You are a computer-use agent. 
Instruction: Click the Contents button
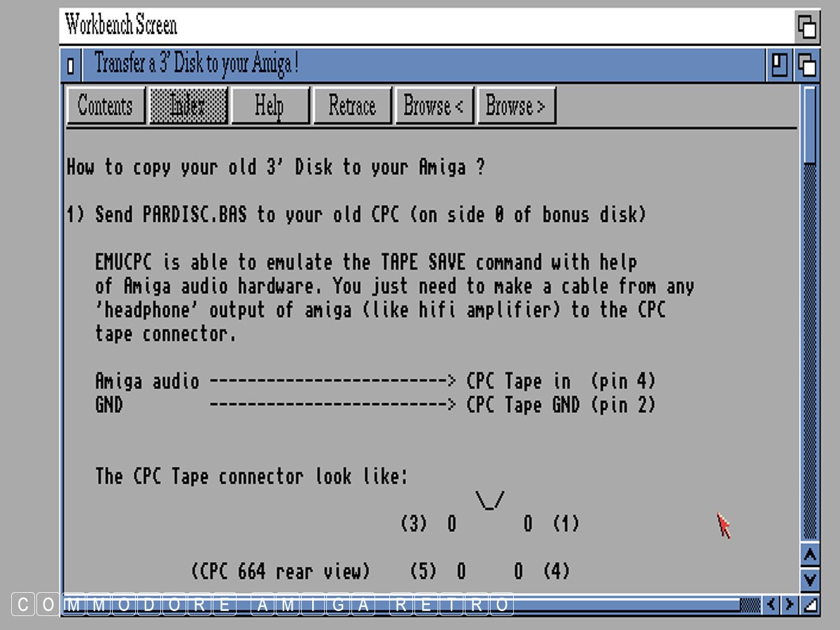click(x=106, y=106)
